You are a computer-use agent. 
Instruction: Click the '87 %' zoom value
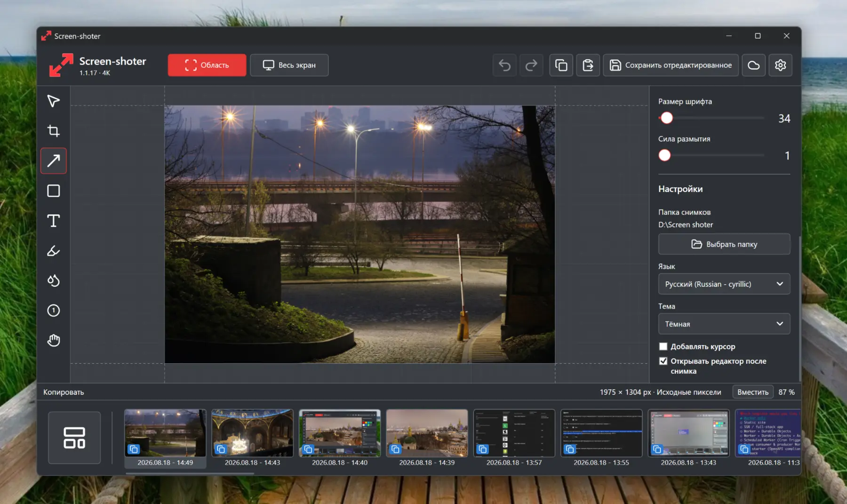pos(786,392)
